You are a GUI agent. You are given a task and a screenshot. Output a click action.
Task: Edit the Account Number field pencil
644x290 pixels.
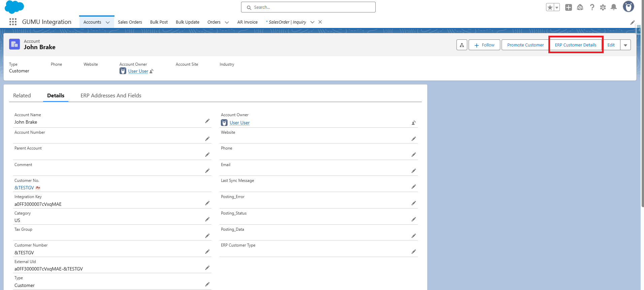click(207, 139)
